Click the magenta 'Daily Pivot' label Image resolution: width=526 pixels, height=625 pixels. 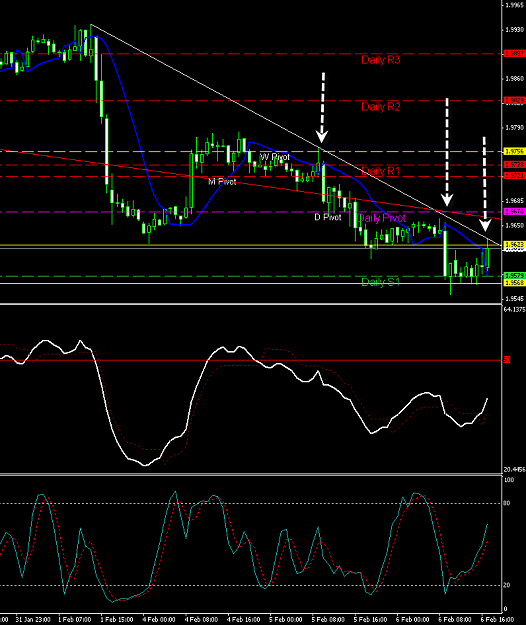[381, 218]
